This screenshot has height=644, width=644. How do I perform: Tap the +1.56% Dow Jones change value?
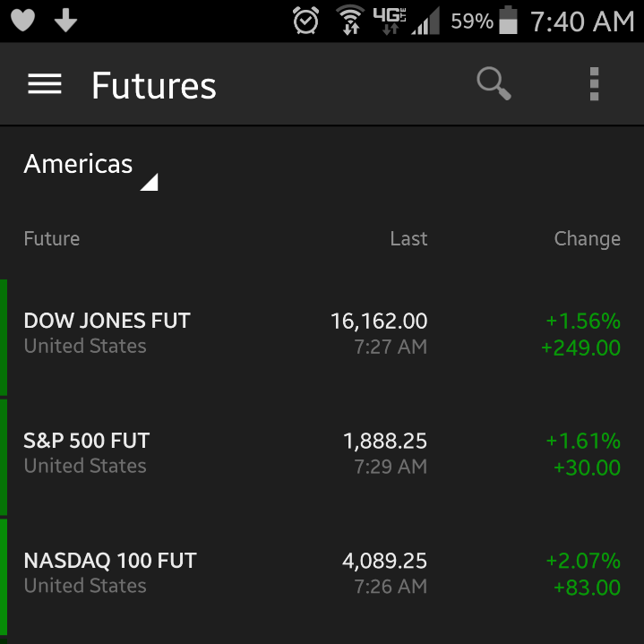pyautogui.click(x=583, y=321)
